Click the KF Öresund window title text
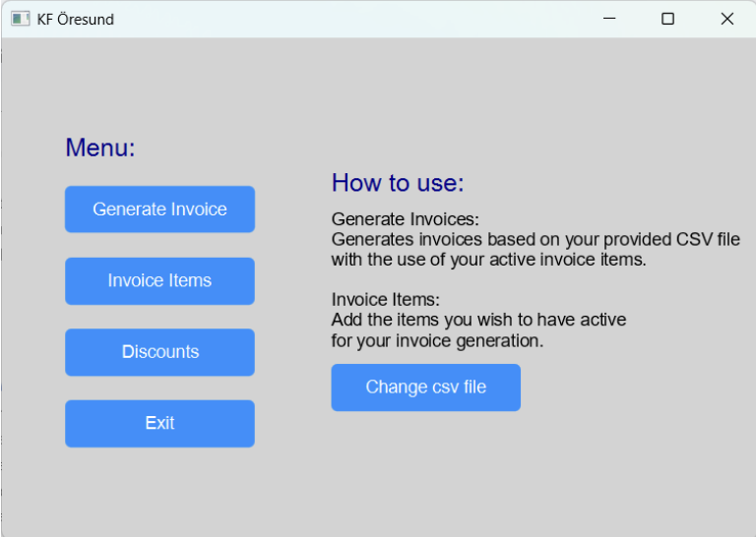The width and height of the screenshot is (756, 537). pos(76,19)
